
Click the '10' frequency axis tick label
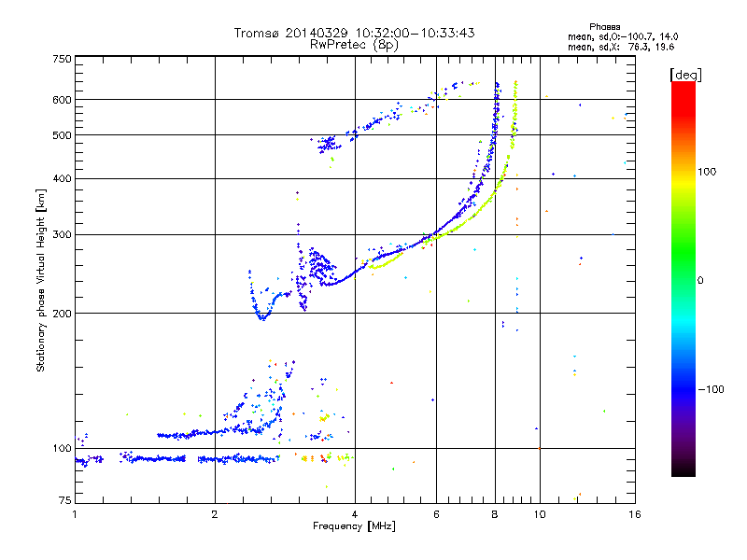coord(540,514)
